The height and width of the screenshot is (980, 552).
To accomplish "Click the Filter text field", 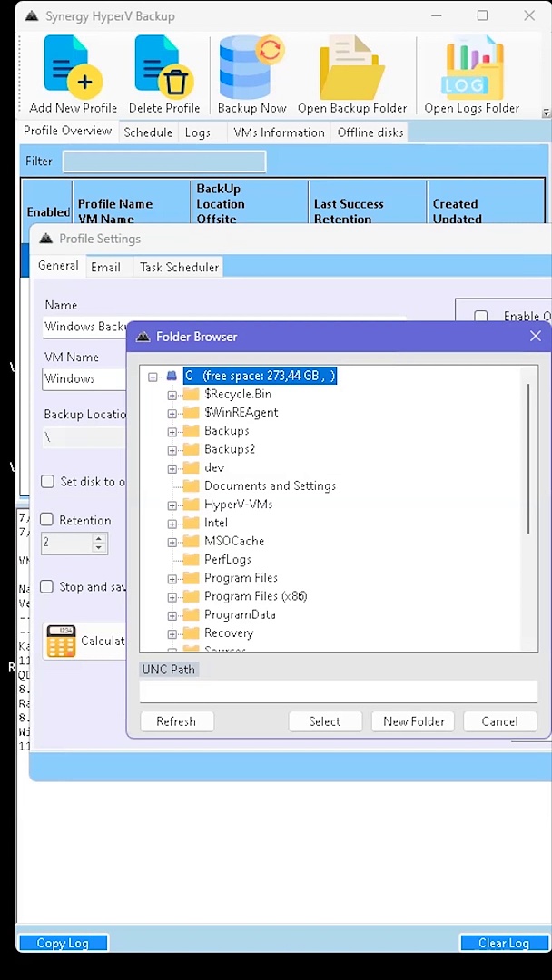I will (x=164, y=162).
